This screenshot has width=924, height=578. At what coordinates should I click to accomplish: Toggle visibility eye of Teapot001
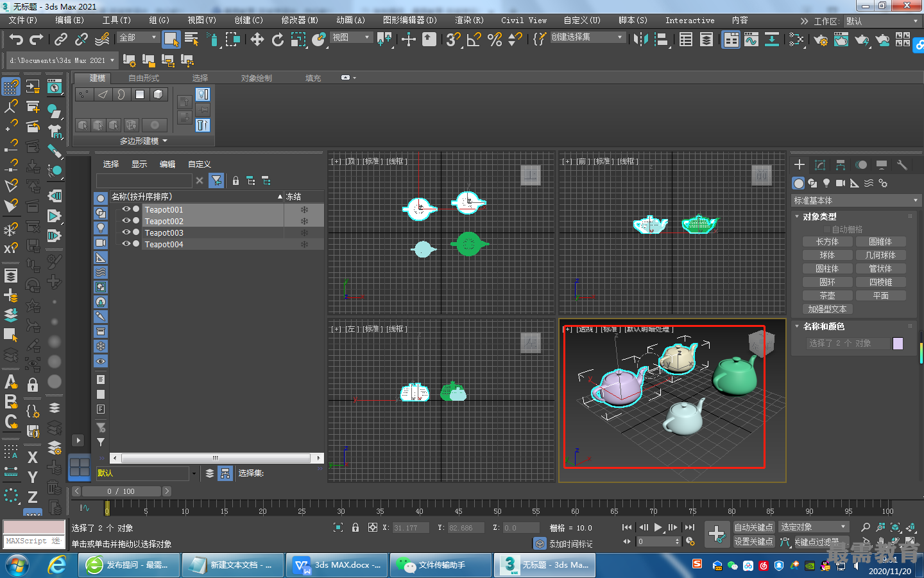[126, 209]
